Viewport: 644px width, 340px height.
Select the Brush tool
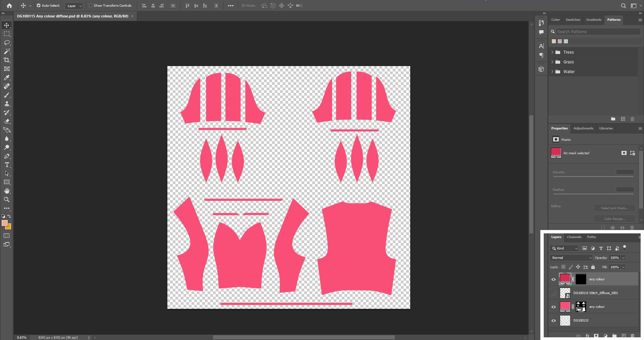[x=7, y=95]
